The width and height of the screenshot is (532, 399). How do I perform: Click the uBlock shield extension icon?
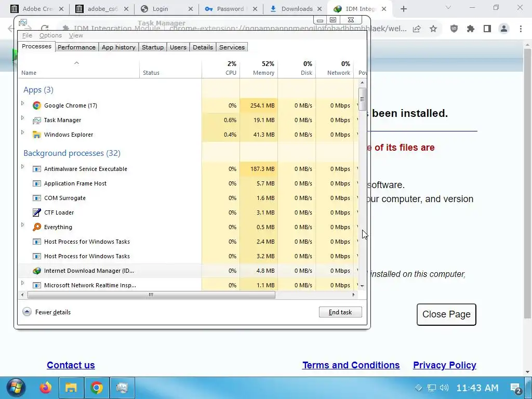(x=454, y=29)
